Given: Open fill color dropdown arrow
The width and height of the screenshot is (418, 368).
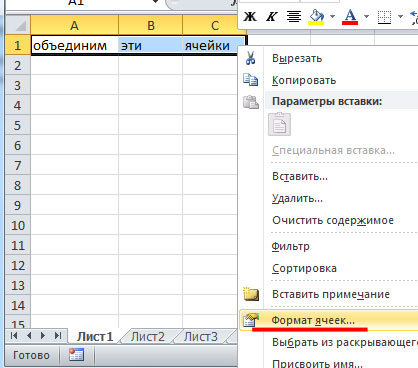Looking at the screenshot, I should click(x=332, y=16).
